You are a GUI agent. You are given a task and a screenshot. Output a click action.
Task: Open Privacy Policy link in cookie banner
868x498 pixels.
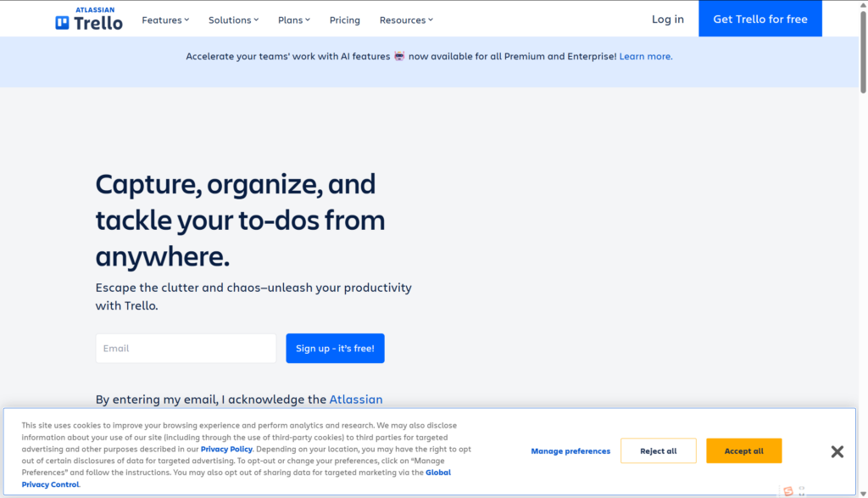click(226, 450)
